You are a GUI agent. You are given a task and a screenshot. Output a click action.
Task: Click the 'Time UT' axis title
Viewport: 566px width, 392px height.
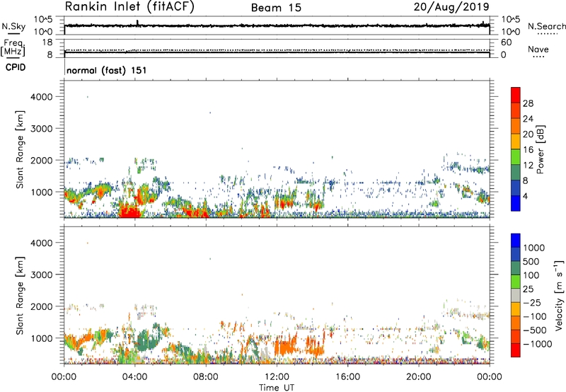click(x=277, y=388)
